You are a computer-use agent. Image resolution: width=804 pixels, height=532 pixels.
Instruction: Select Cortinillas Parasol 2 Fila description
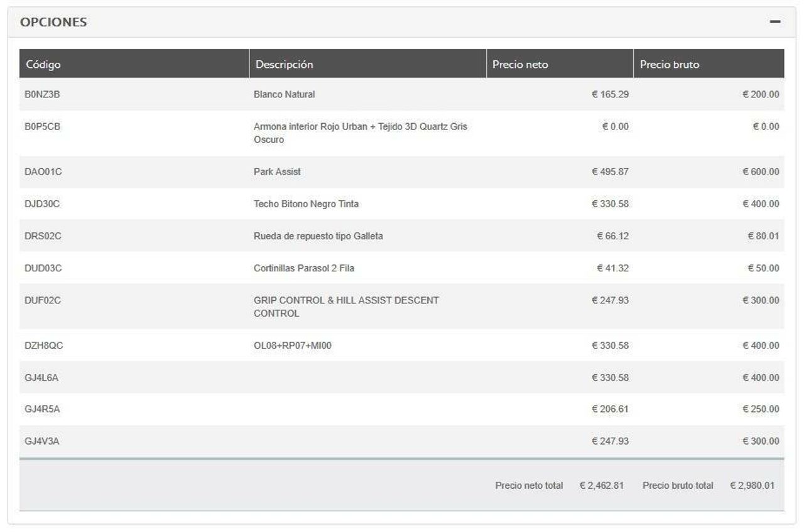pos(304,268)
